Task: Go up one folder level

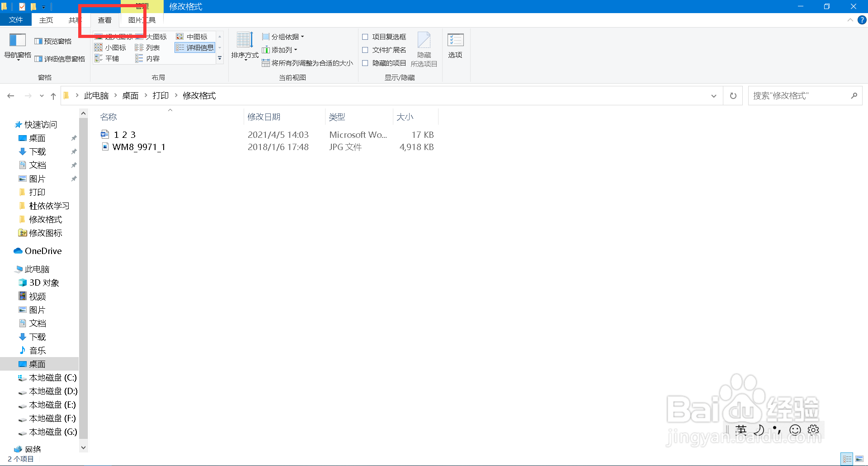Action: tap(53, 96)
